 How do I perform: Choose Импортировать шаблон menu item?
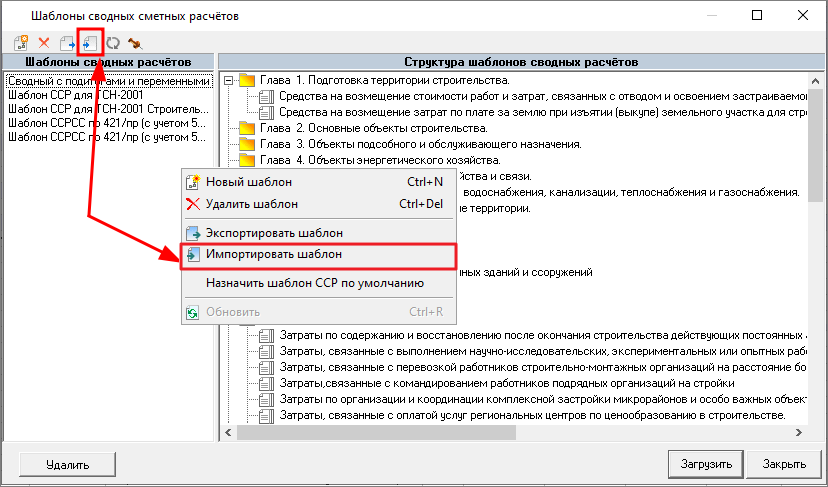click(273, 255)
